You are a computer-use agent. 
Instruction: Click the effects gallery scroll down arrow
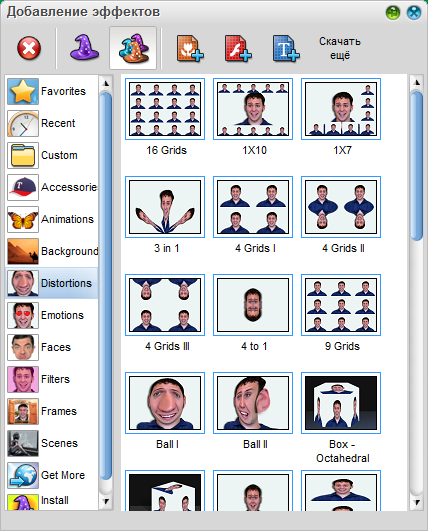417,502
